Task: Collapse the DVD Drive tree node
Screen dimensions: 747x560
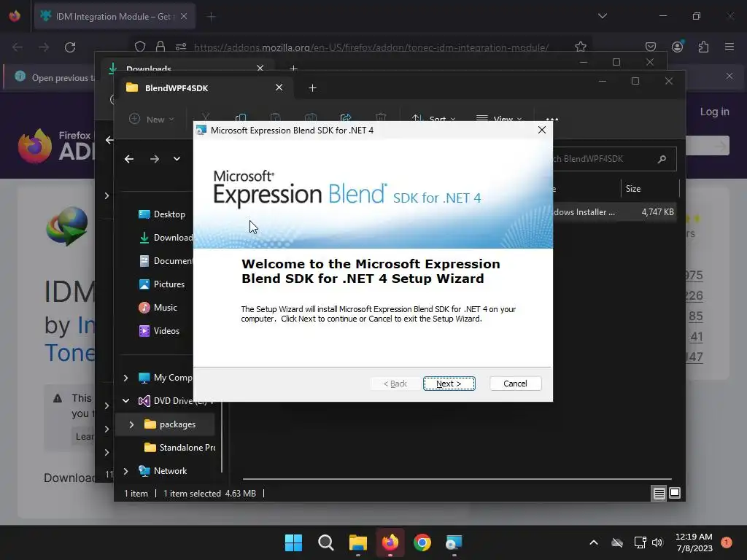Action: 125,401
